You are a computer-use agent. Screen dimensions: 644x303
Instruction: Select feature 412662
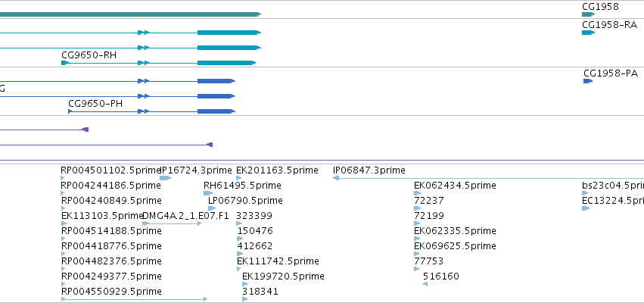(254, 246)
